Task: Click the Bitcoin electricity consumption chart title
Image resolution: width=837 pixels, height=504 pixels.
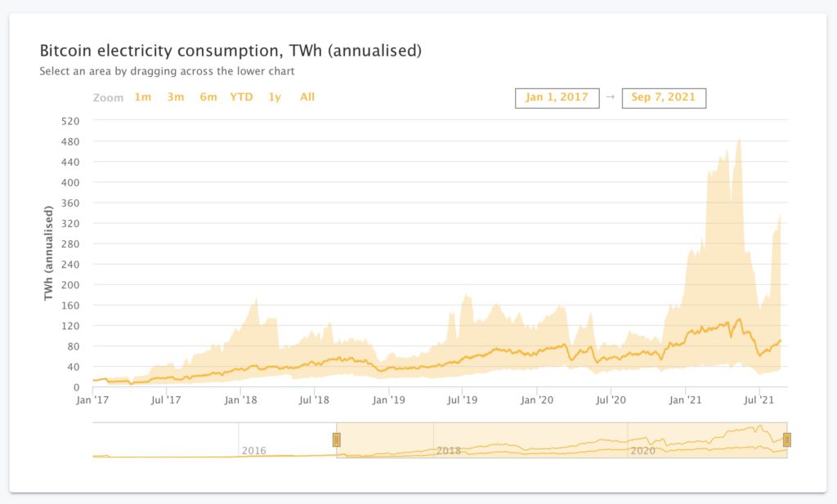Action: tap(231, 51)
